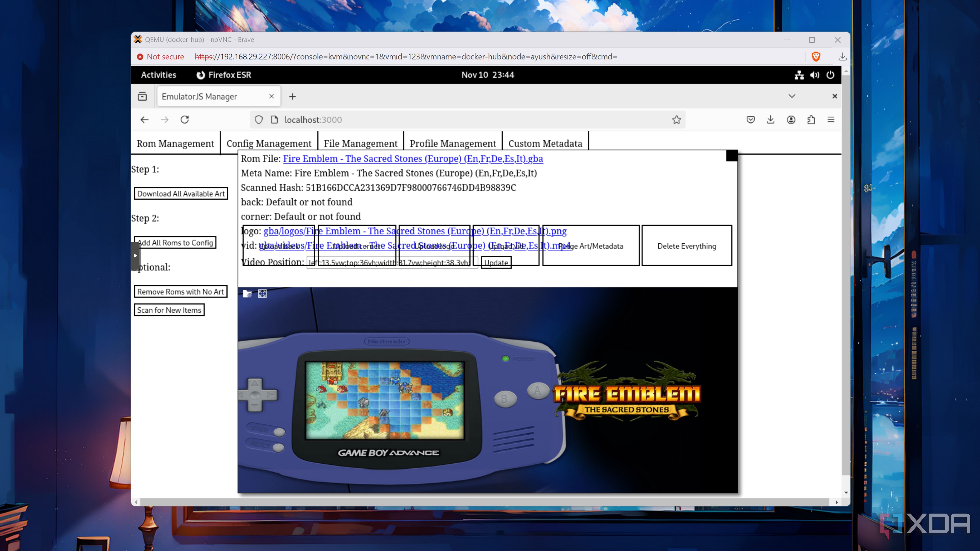Click the Upload corner button
Screen dimensions: 980x551
pyautogui.click(x=357, y=246)
